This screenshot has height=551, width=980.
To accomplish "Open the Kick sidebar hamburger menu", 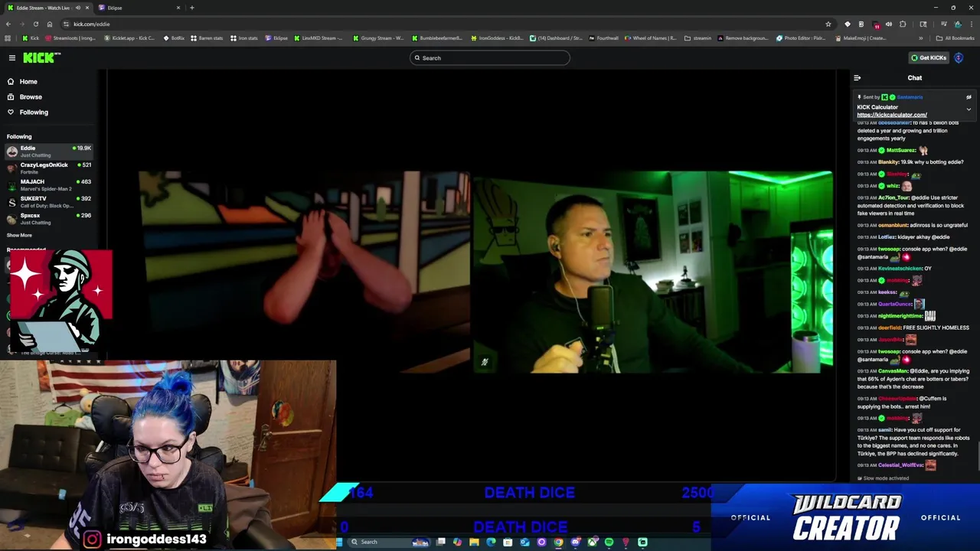I will (x=12, y=57).
